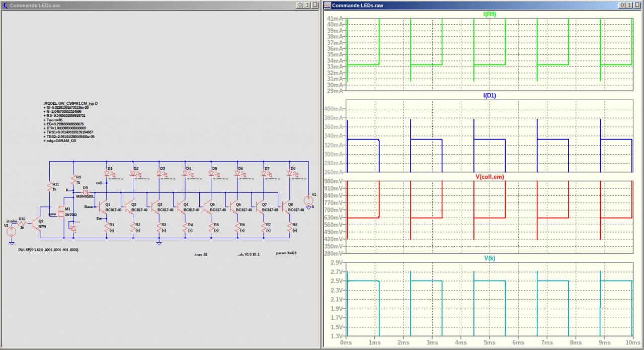
Task: Click transistor Q3 symbol
Action: coord(156,206)
